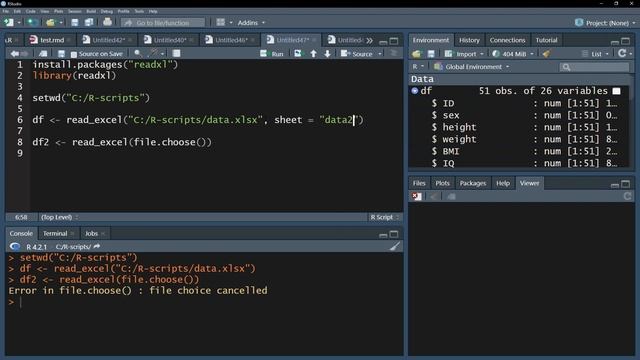This screenshot has width=640, height=360.
Task: Show more source tabs with chevron
Action: [x=369, y=40]
